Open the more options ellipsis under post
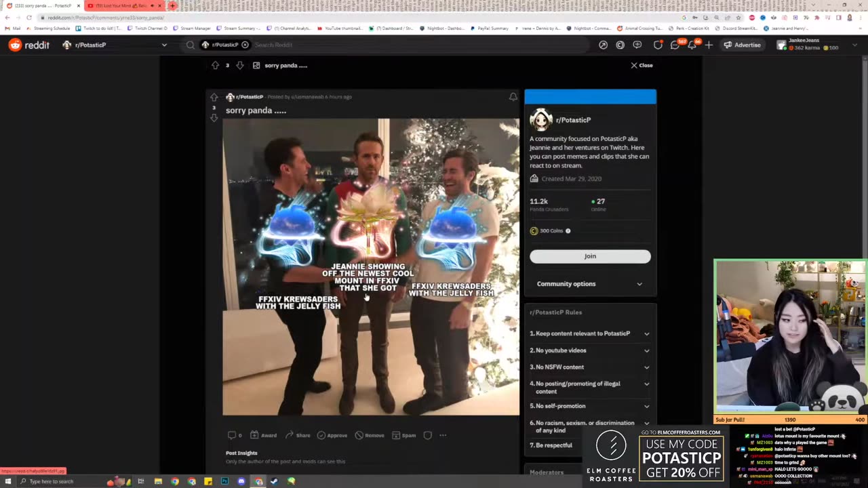Screen dimensions: 868x488 pyautogui.click(x=443, y=435)
